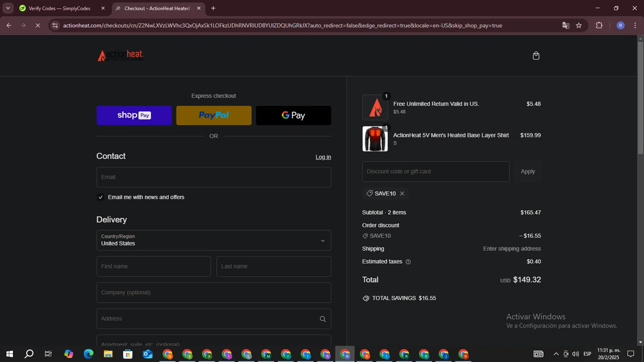
Task: Click the Heated Base Layer Shirt thumbnail
Action: coord(375,139)
